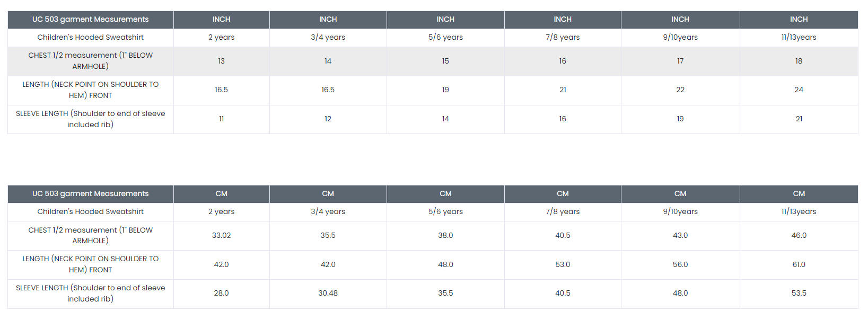Click chest value 18 in inch table
Viewport: 868px width, 311px height.
(x=799, y=61)
